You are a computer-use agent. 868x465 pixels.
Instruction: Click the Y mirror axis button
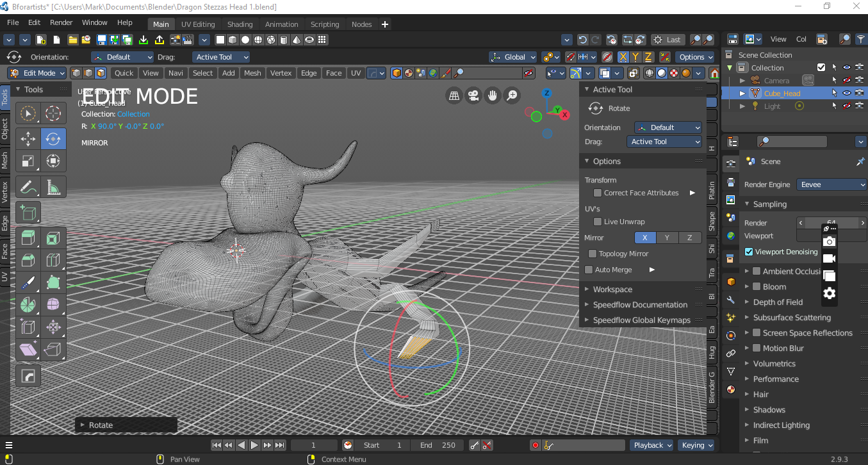click(x=667, y=238)
